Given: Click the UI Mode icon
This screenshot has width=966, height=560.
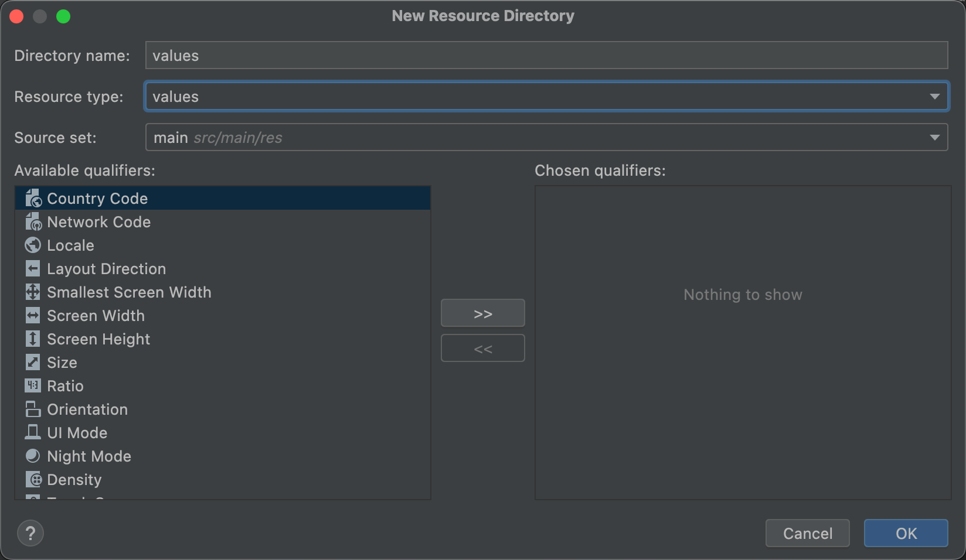Looking at the screenshot, I should (x=33, y=432).
